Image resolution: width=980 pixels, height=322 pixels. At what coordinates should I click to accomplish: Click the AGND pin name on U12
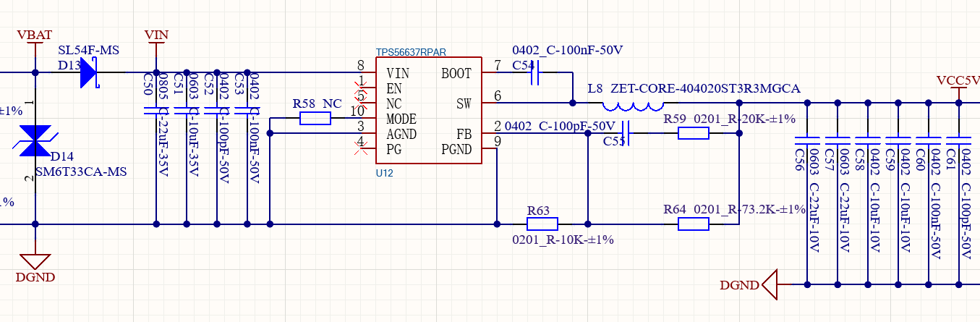401,134
